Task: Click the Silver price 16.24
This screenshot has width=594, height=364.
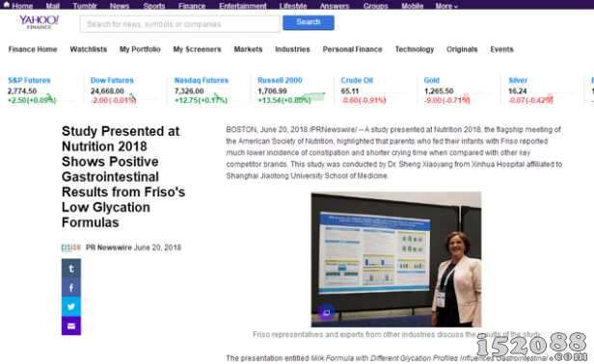Action: pyautogui.click(x=518, y=91)
